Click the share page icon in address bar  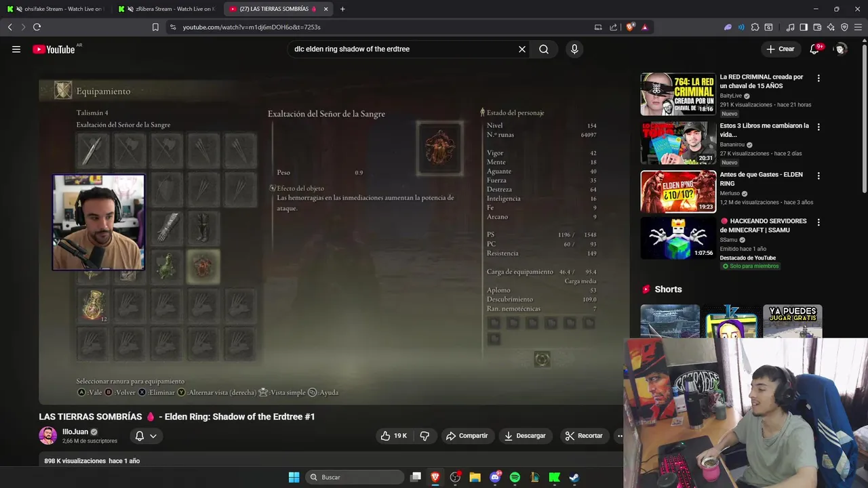click(614, 27)
